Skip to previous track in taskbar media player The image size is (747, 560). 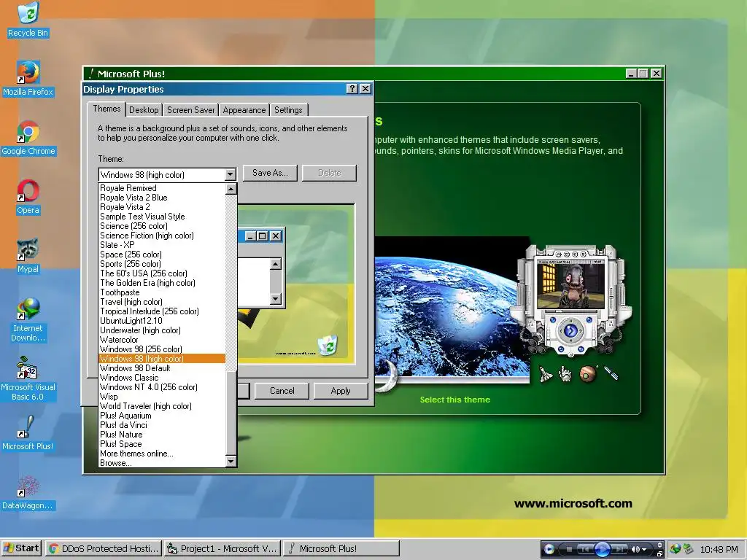(585, 549)
